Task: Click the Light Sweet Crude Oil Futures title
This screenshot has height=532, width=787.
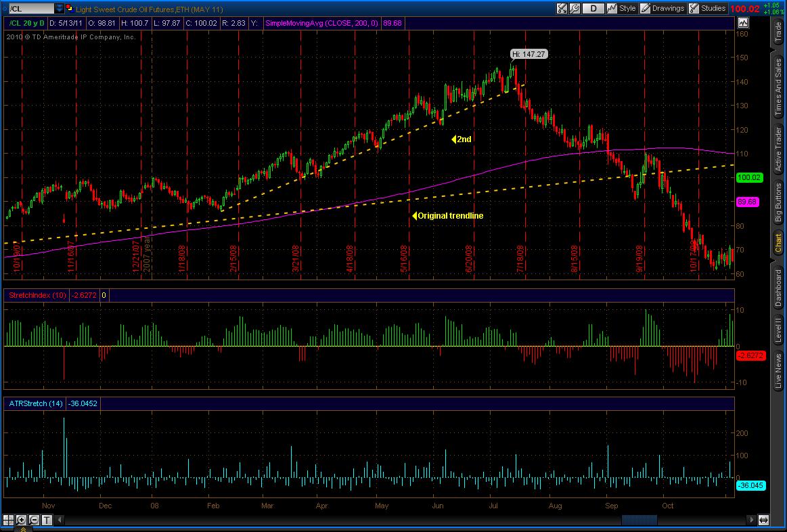Action: coord(149,9)
